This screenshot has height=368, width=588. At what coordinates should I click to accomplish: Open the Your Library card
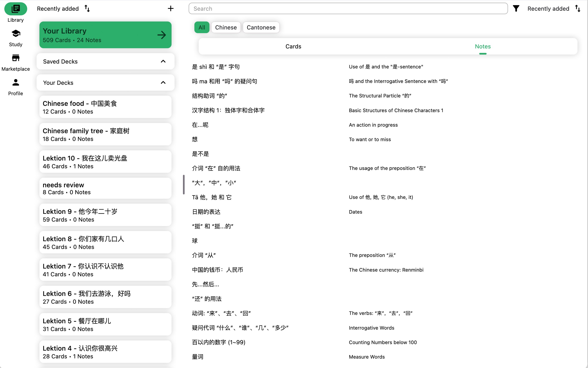click(x=105, y=35)
